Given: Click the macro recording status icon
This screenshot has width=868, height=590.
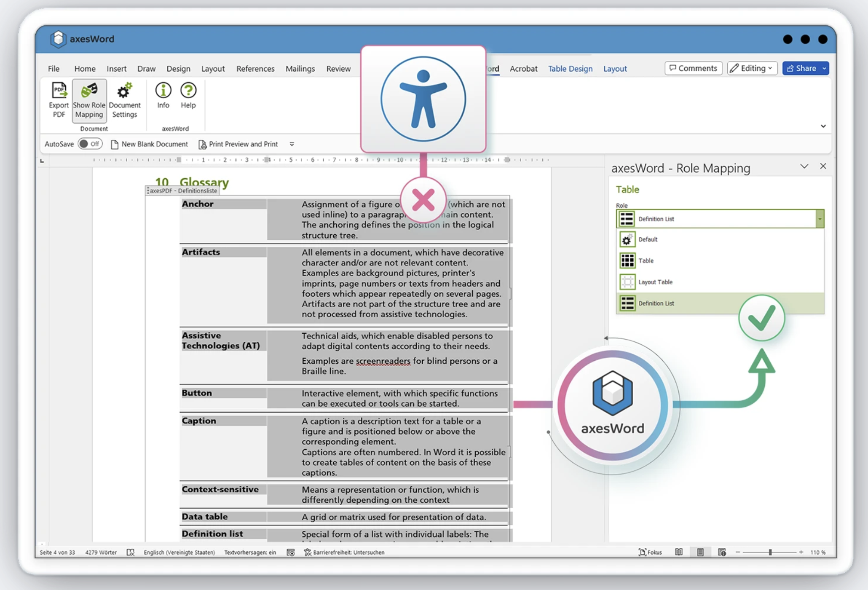Looking at the screenshot, I should [291, 552].
